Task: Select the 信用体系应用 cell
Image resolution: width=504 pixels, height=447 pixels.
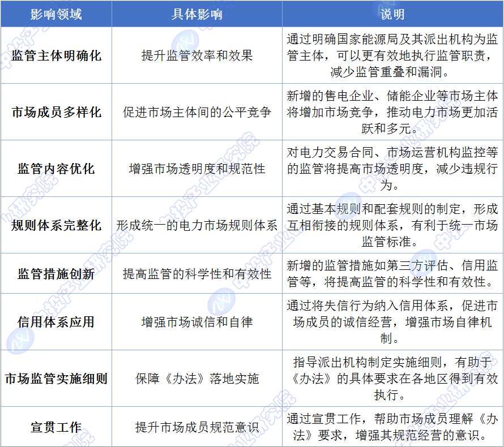Action: (56, 322)
